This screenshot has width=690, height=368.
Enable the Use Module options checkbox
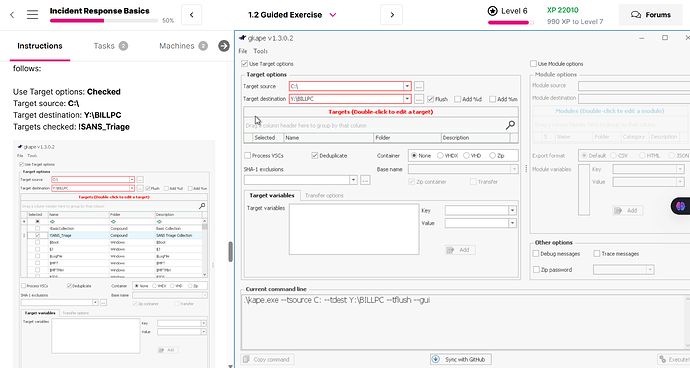tap(533, 64)
